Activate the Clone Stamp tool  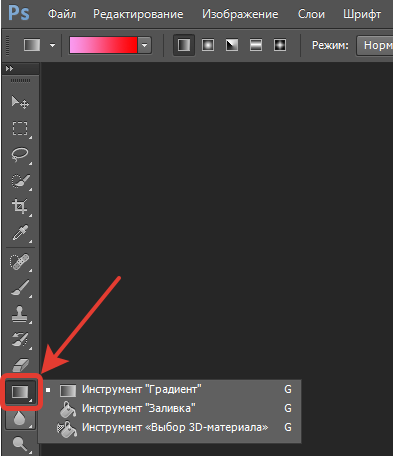click(20, 314)
